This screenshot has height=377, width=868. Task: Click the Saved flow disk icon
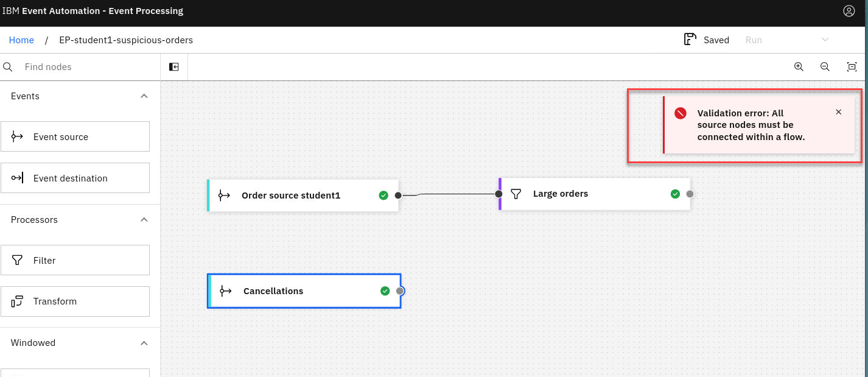click(x=690, y=40)
